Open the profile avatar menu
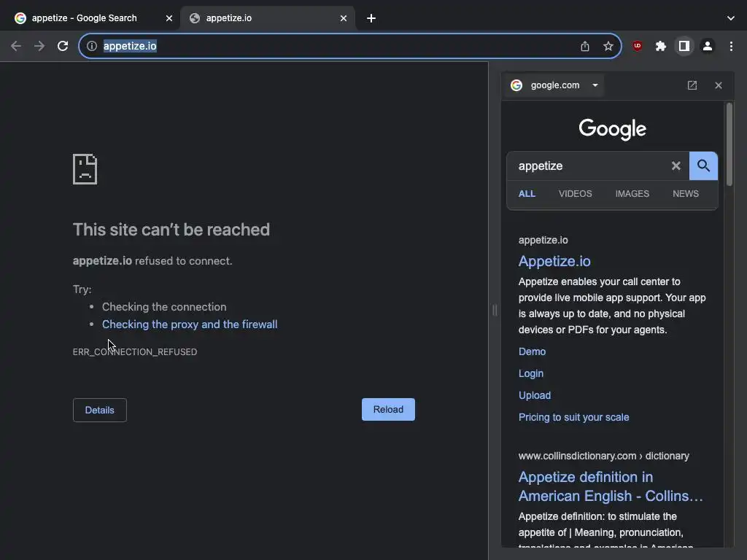 click(708, 46)
